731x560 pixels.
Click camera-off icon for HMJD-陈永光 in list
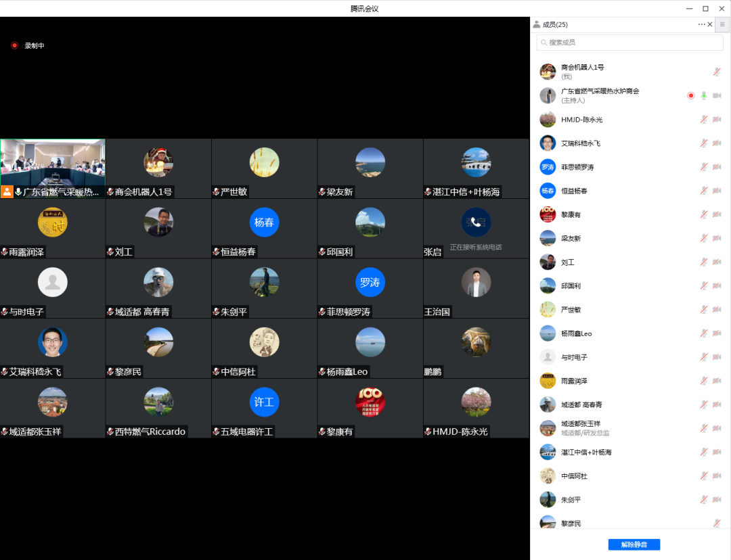click(717, 119)
